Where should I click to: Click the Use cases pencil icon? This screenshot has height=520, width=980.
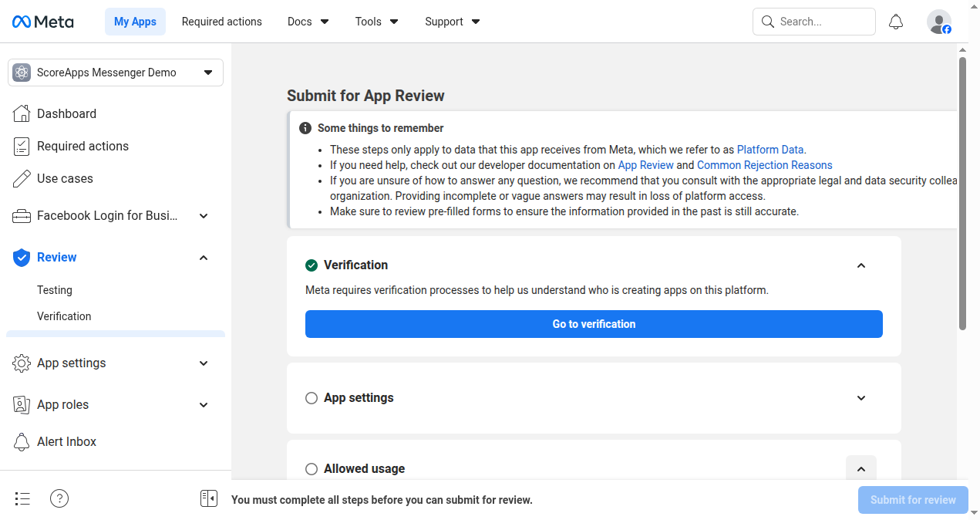(x=22, y=178)
